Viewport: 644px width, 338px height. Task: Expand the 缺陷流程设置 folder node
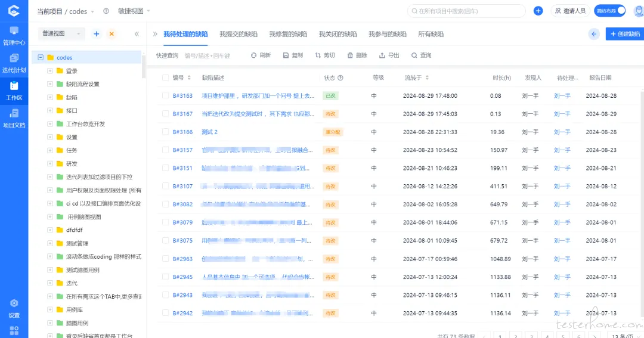click(x=49, y=84)
